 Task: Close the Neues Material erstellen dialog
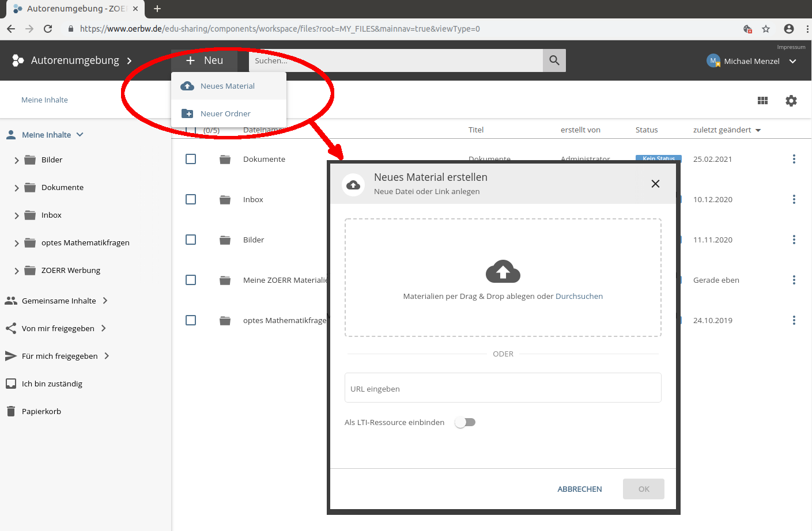pyautogui.click(x=655, y=184)
